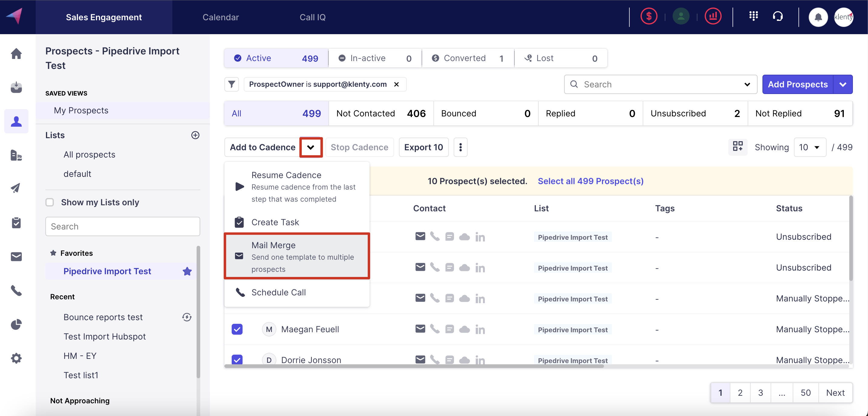This screenshot has height=416, width=868.
Task: Switch to Not Contacted tab
Action: tap(381, 113)
